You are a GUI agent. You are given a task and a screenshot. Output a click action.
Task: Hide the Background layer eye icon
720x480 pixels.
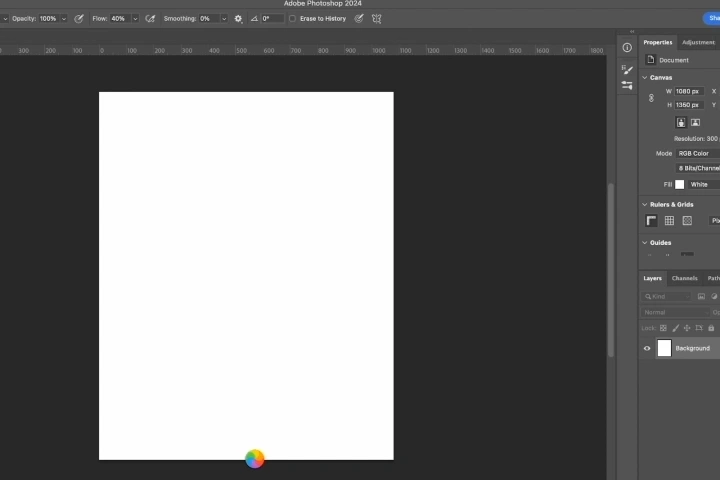[647, 349]
